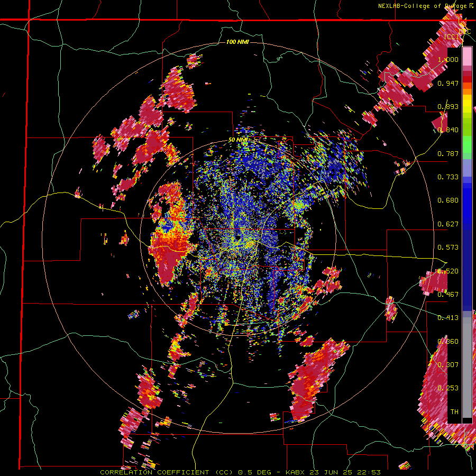Click "CORRELATION COEFFICIENT" in the bottom caption

[x=154, y=472]
